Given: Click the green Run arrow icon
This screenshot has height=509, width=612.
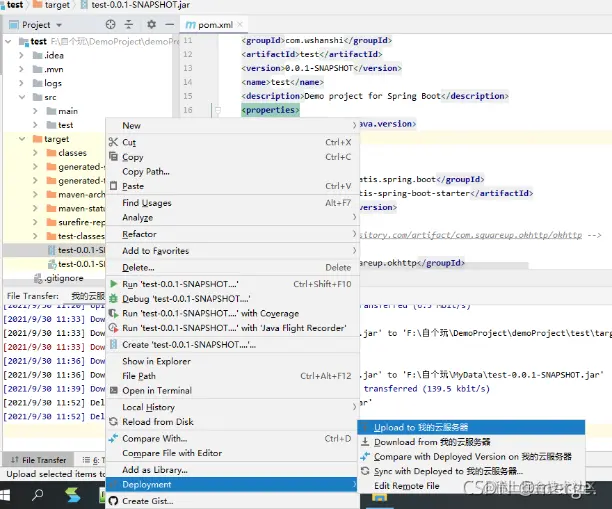Looking at the screenshot, I should (113, 284).
